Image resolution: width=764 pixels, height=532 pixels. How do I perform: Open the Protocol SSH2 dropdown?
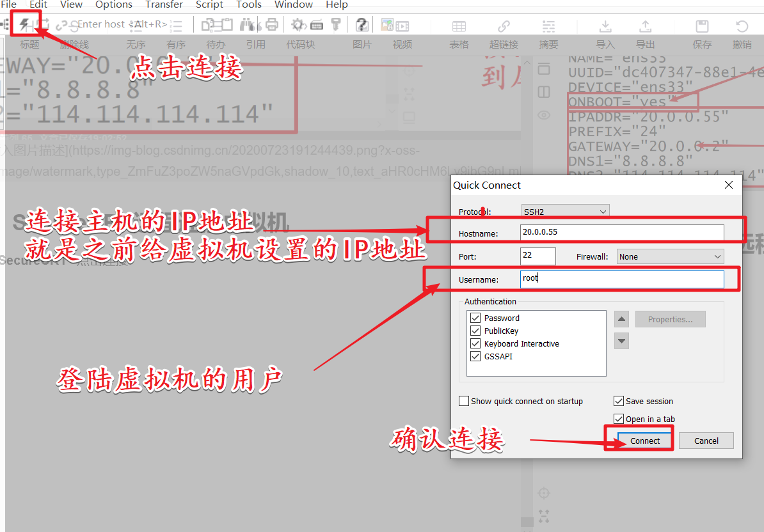pyautogui.click(x=565, y=212)
